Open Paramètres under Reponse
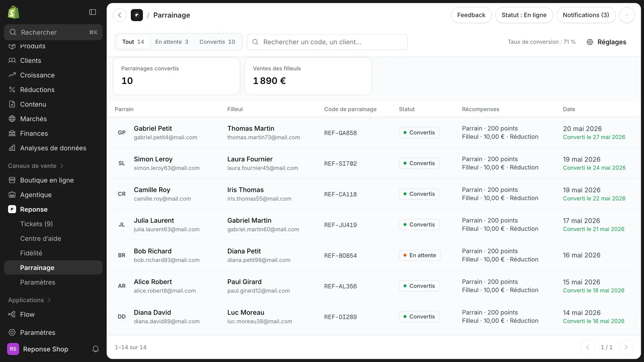Viewport: 644px width, 362px height. [x=53, y=282]
